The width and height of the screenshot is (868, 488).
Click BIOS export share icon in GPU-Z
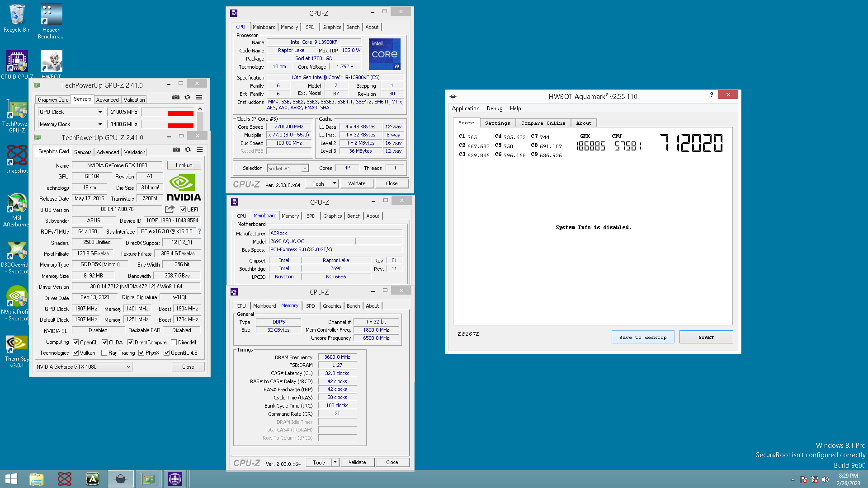(x=170, y=209)
